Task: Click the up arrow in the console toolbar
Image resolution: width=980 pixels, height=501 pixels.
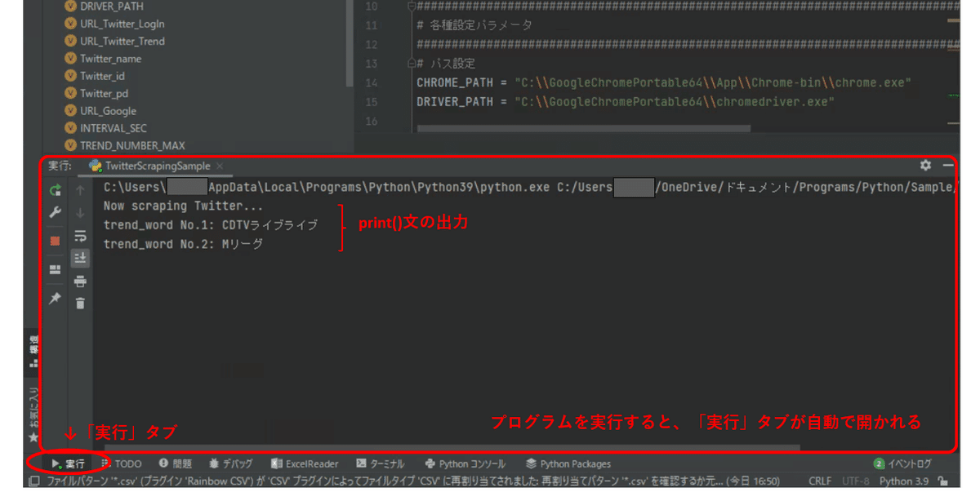Action: click(x=80, y=190)
